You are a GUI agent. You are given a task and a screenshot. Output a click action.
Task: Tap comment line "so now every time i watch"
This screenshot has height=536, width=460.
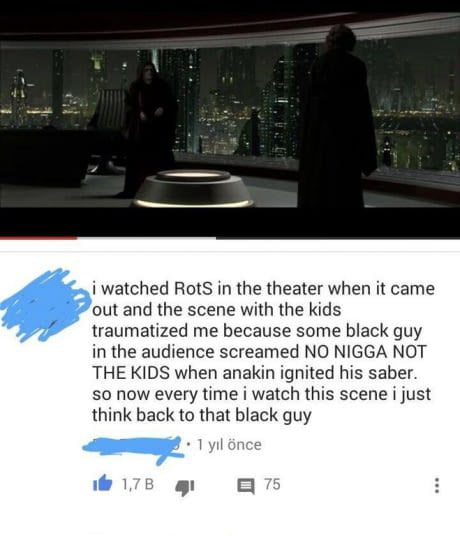click(261, 393)
